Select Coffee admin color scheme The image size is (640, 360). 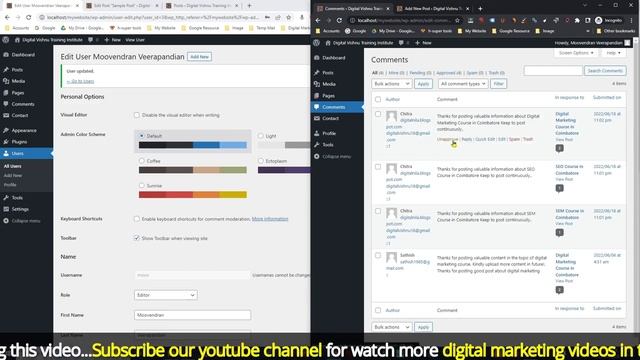142,161
